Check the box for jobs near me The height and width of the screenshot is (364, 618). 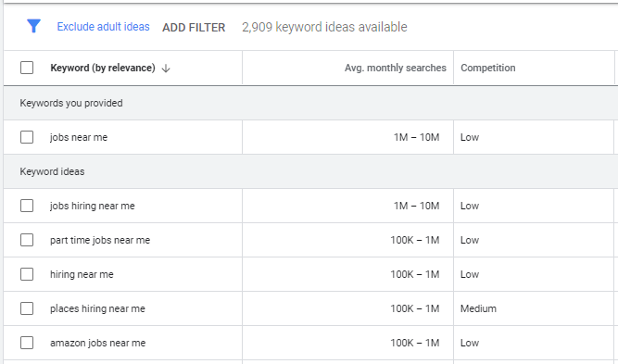(x=27, y=137)
